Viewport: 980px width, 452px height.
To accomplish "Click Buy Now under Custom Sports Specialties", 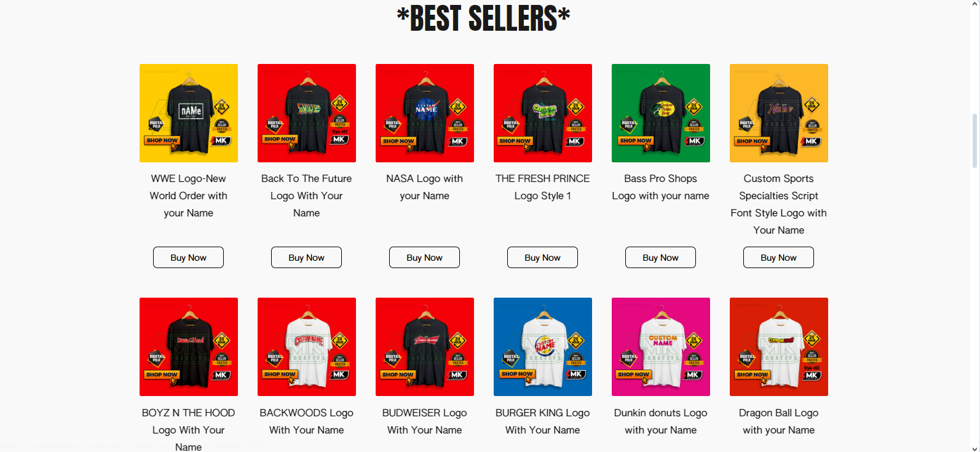I will pyautogui.click(x=778, y=258).
